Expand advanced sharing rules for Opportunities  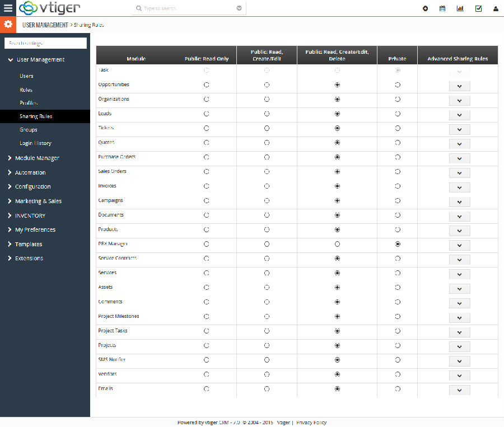point(460,86)
